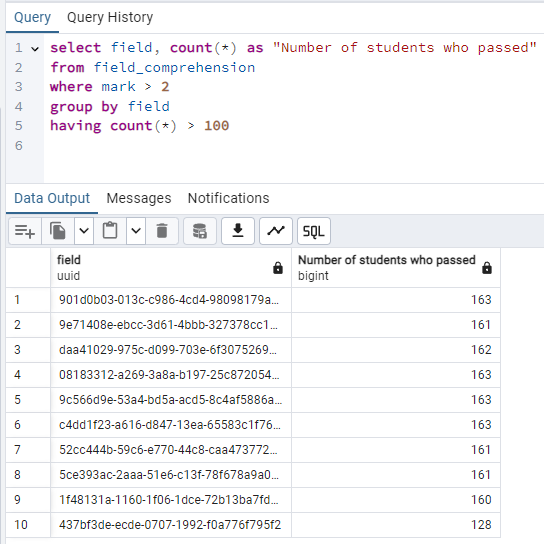Image resolution: width=544 pixels, height=544 pixels.
Task: Open the Notifications tab
Action: click(228, 198)
